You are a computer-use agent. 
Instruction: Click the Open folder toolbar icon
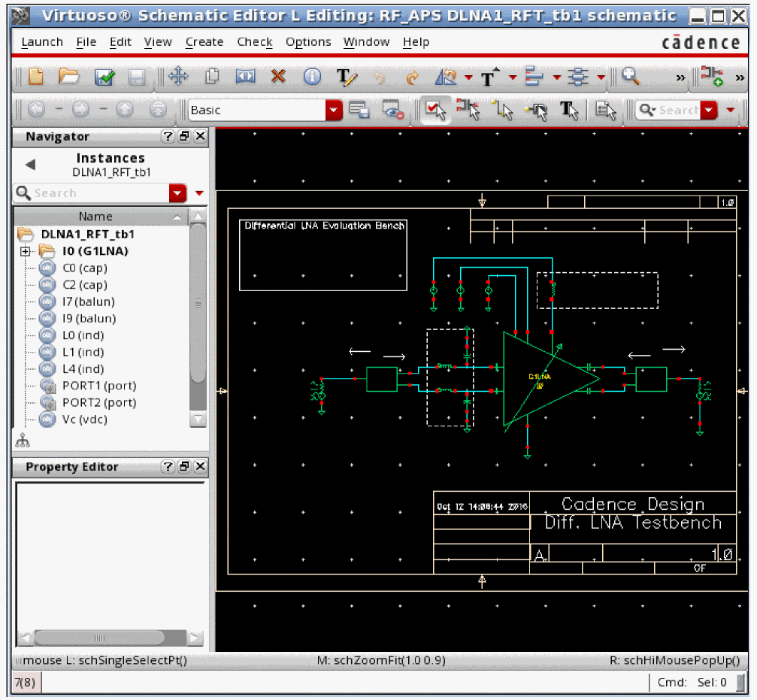(x=69, y=77)
